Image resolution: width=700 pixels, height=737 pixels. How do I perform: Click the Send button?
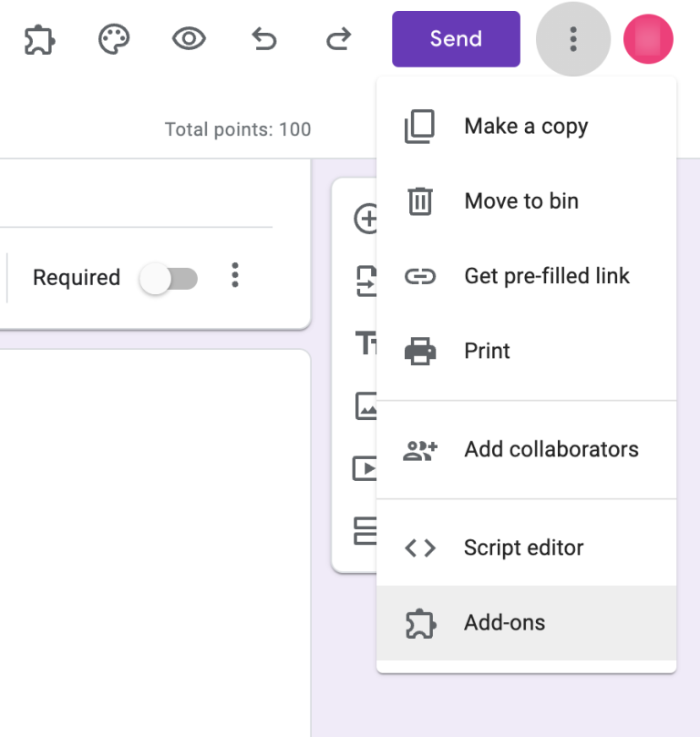(456, 38)
